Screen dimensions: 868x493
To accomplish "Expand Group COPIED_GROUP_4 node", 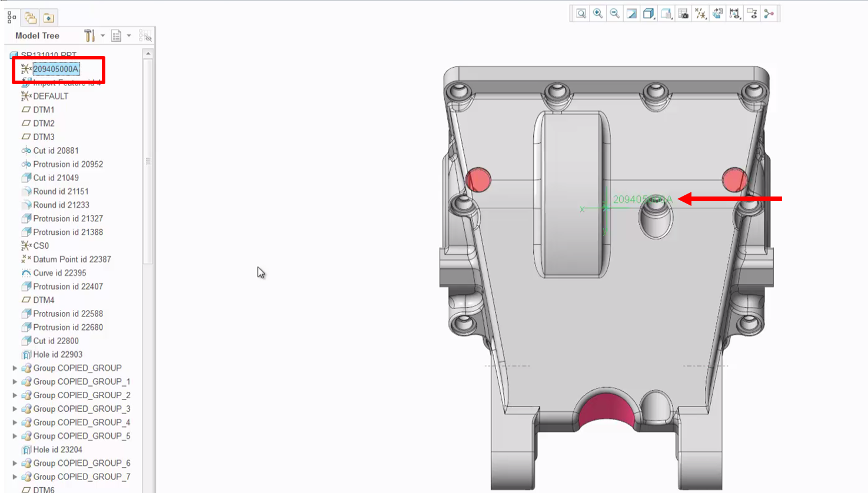I will [15, 422].
